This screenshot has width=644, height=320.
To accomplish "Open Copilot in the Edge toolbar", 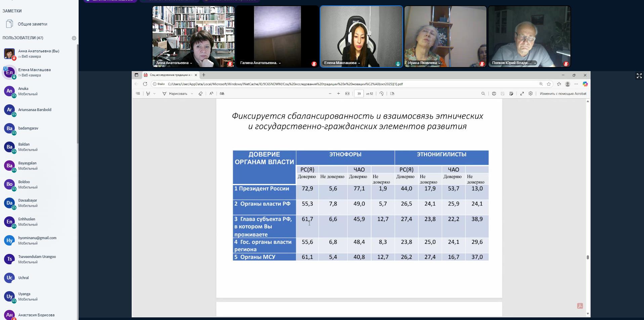I will click(585, 84).
